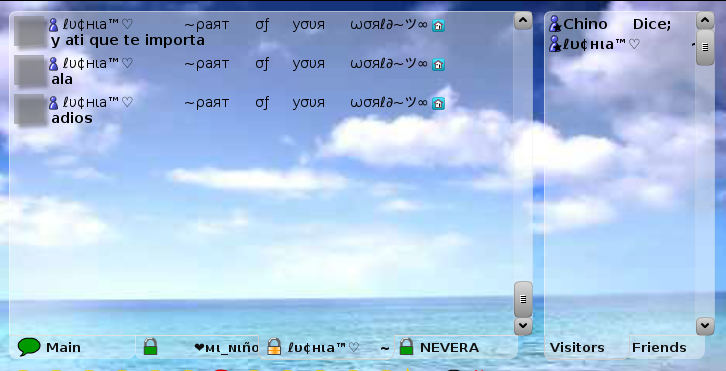Switch to the Main chat tab
The image size is (726, 371).
pos(72,347)
